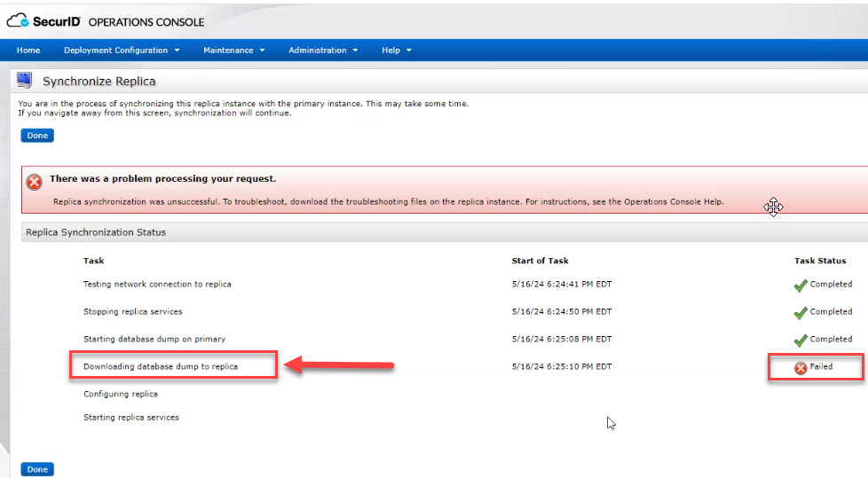Screen dimensions: 868x478
Task: Click the SecurID cloud logo icon
Action: click(19, 21)
